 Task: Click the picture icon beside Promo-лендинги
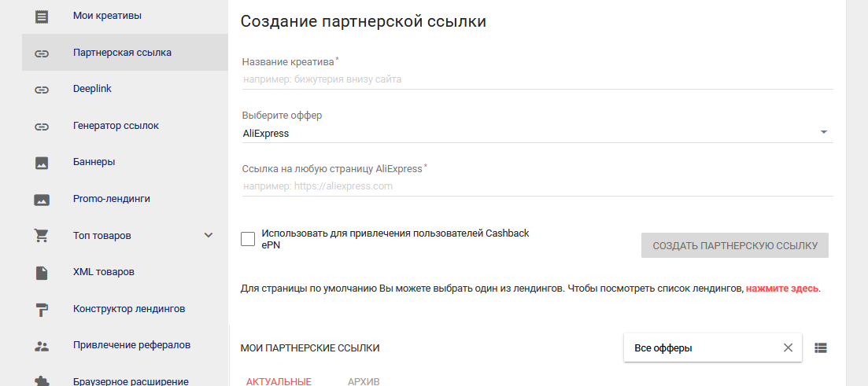tap(42, 200)
